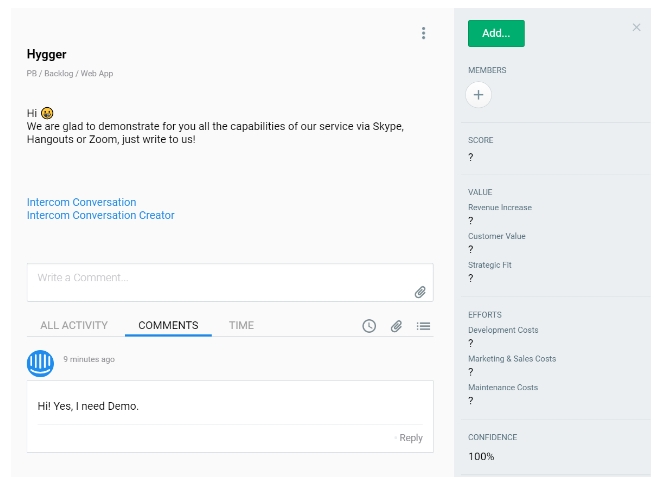Click the Hygger card title
Screen dimensions: 664x479
point(47,55)
